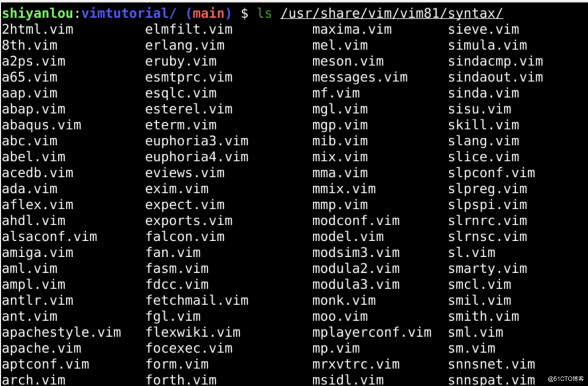
Task: Select apachestyle.vim in the first column
Action: click(62, 332)
